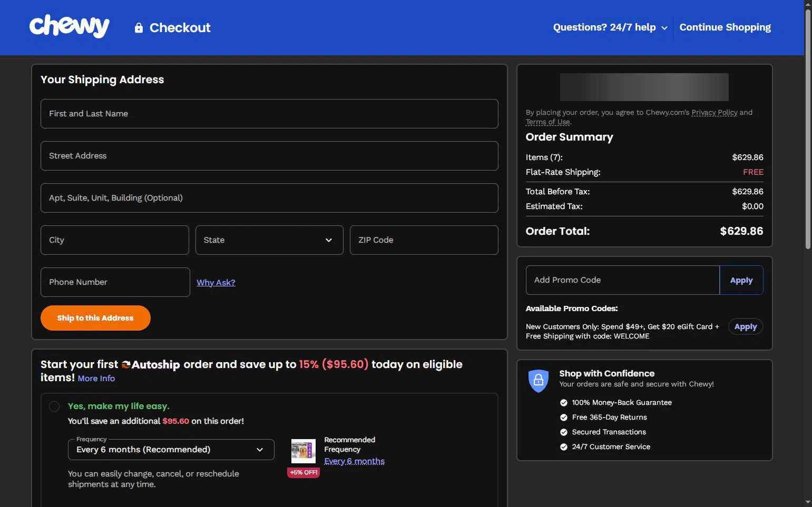Select the 'Yes, make my life easy' radio button
Image resolution: width=812 pixels, height=507 pixels.
(54, 406)
